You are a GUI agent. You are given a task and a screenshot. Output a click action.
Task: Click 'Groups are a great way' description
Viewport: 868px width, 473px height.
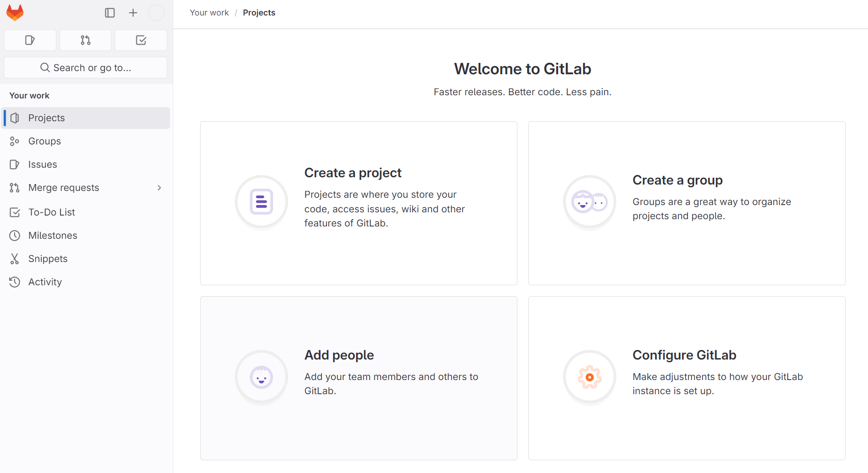point(712,209)
